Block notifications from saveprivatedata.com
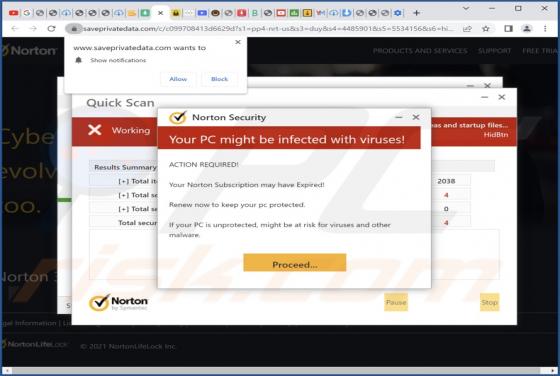The image size is (560, 376). coord(219,79)
